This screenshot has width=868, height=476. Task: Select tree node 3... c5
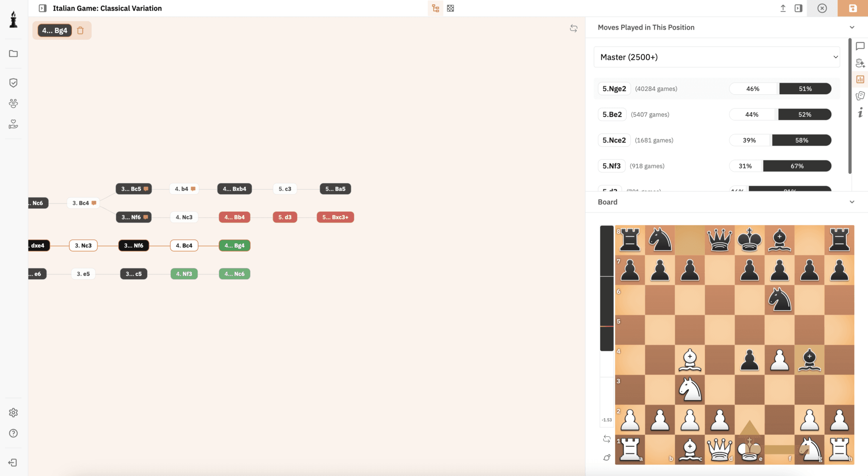pos(134,274)
